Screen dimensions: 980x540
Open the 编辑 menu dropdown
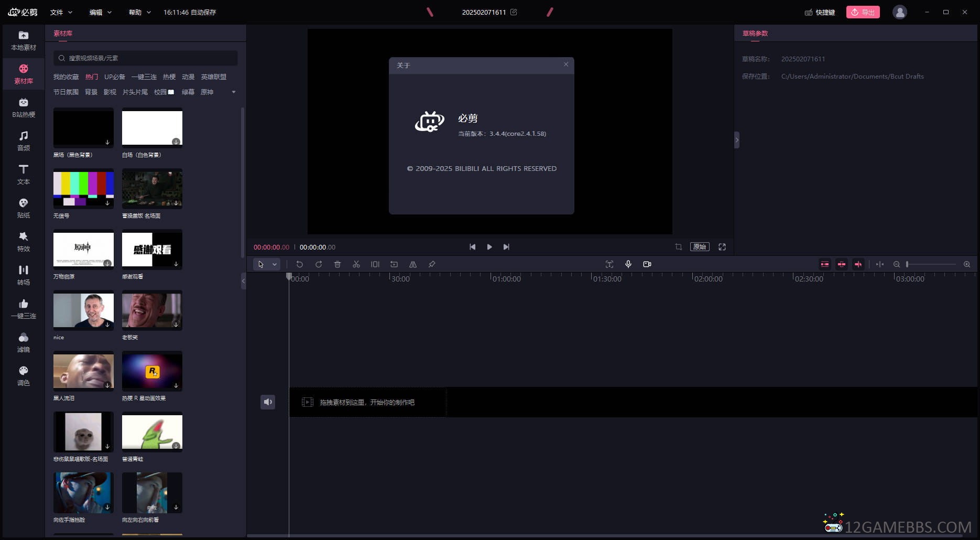click(101, 12)
